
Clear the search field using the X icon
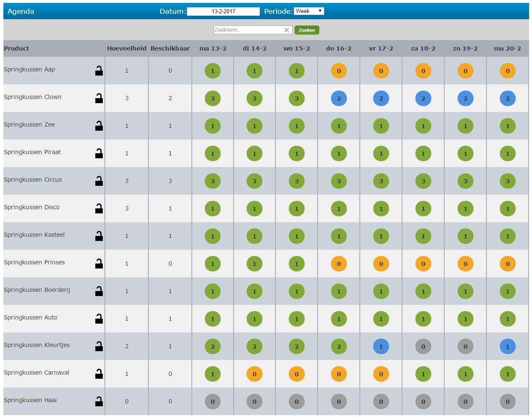[x=287, y=30]
